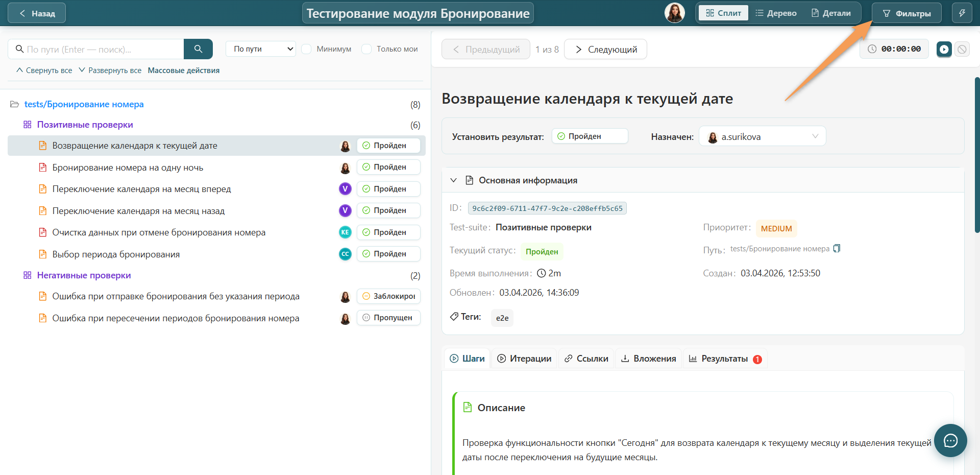
Task: Go back with the Назад button
Action: (x=36, y=13)
